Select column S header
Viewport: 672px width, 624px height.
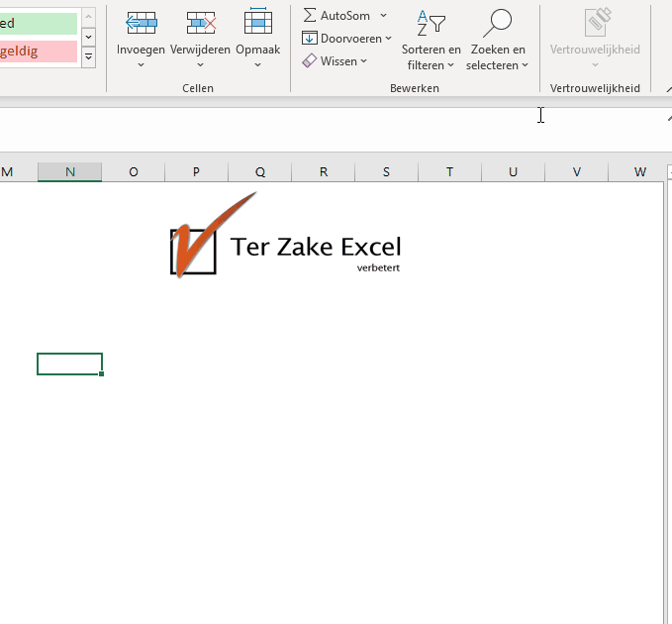click(x=386, y=172)
